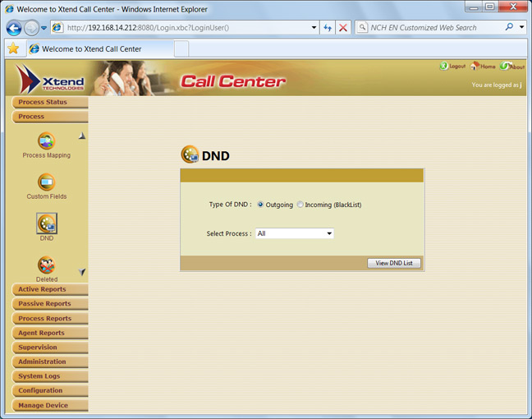Open a new browser tab
532x419 pixels.
pyautogui.click(x=181, y=49)
